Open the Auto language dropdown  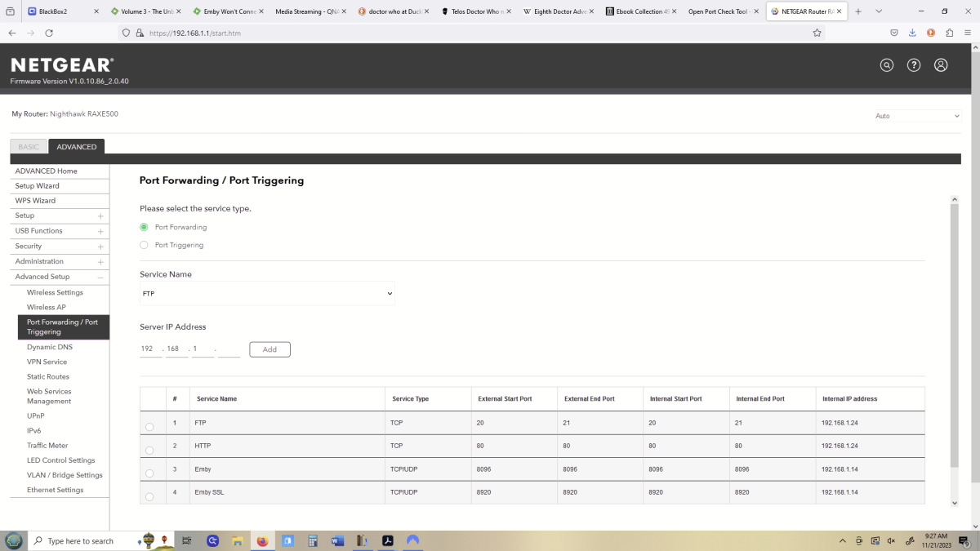[x=916, y=116]
